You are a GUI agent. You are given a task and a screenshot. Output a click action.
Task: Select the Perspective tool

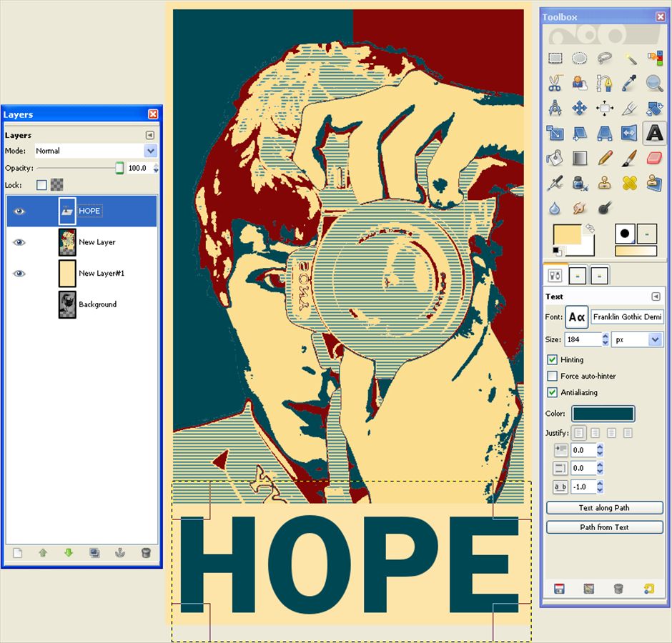[x=604, y=133]
